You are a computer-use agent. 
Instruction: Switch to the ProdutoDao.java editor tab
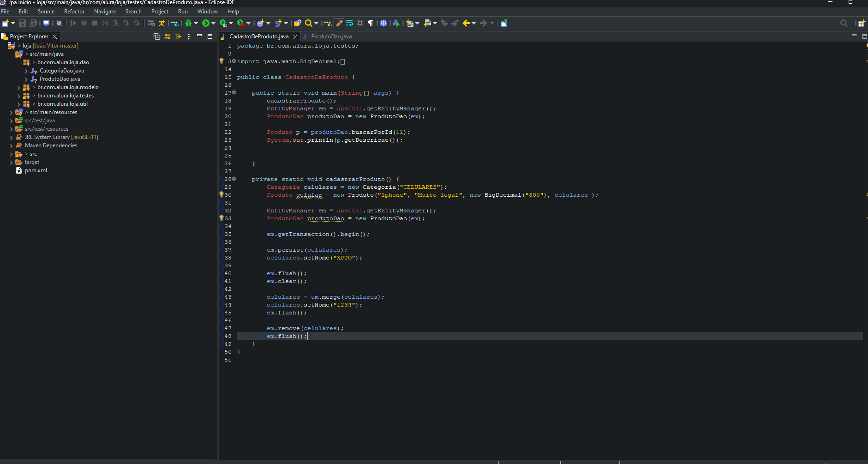pos(331,36)
